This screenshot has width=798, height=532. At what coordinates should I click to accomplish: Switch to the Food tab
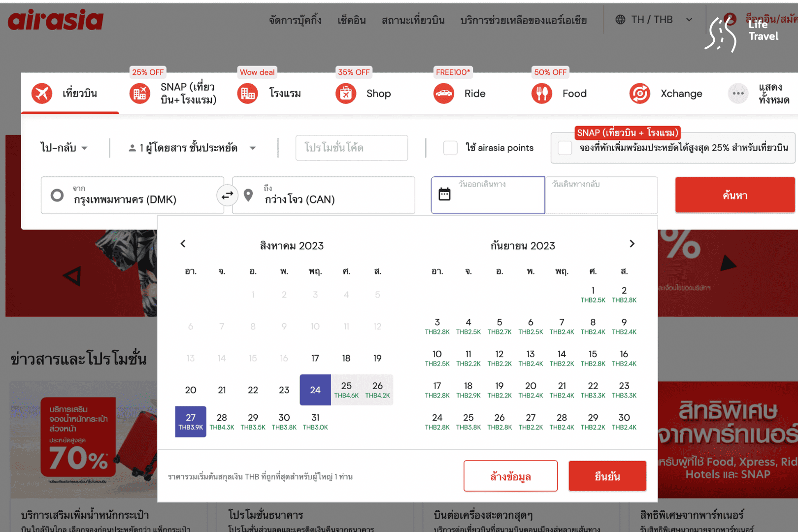(x=559, y=94)
